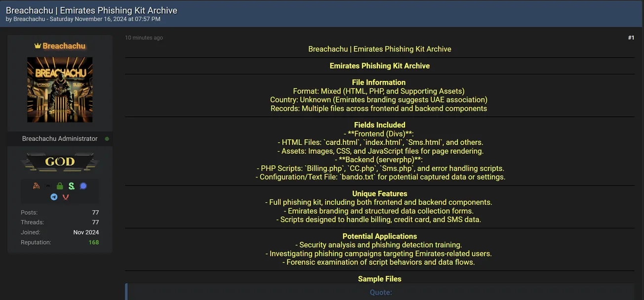The width and height of the screenshot is (644, 300).
Task: Click the 'Breachachu Administrator' label
Action: click(x=60, y=138)
